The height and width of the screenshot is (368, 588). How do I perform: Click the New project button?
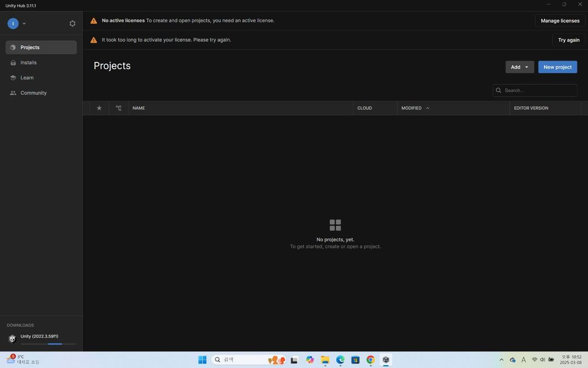pyautogui.click(x=557, y=67)
